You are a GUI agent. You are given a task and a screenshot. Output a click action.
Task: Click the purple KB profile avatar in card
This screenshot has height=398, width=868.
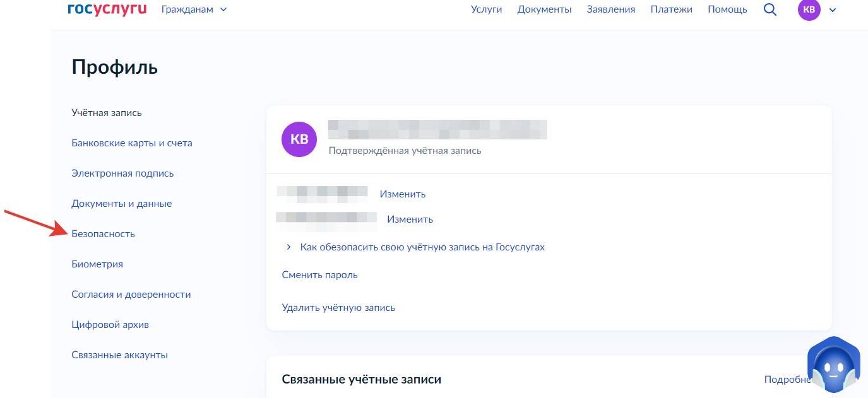299,139
